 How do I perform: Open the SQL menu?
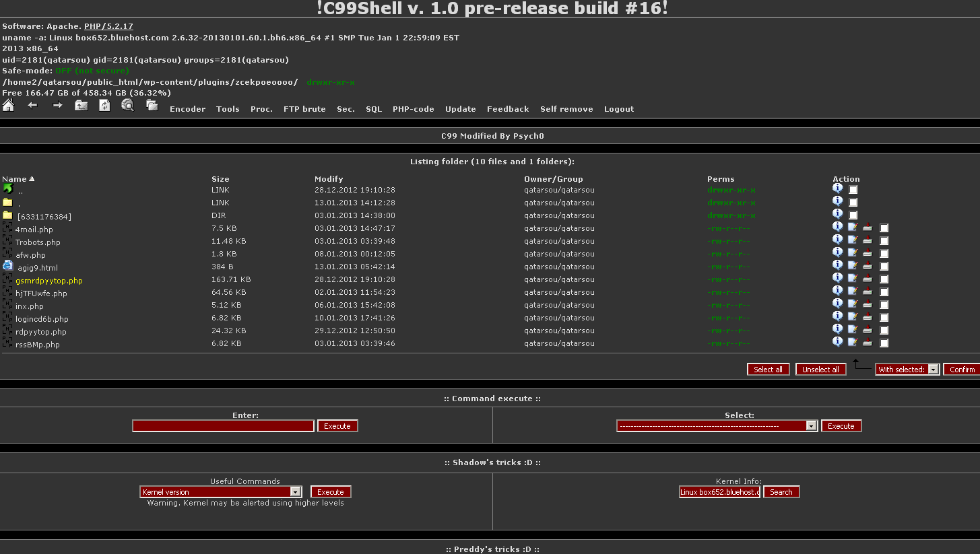click(x=374, y=109)
